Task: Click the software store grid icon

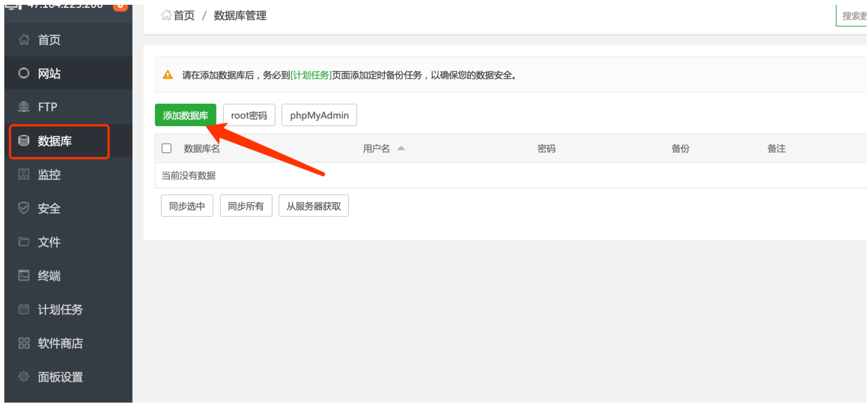Action: 24,343
